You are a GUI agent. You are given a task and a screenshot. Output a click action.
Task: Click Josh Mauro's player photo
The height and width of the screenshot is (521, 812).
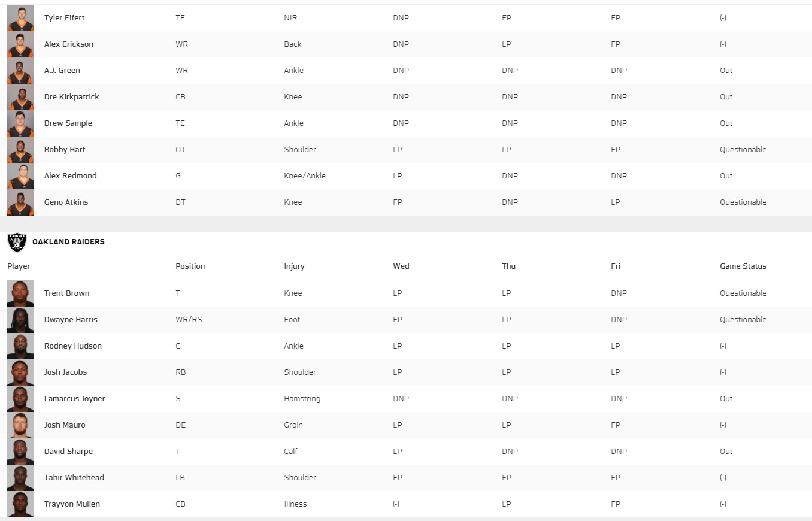pos(20,425)
